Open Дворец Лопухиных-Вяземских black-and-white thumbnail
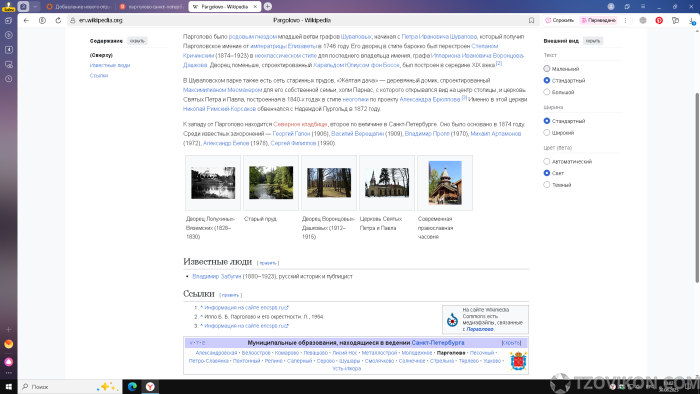This screenshot has height=394, width=700. pos(213,183)
